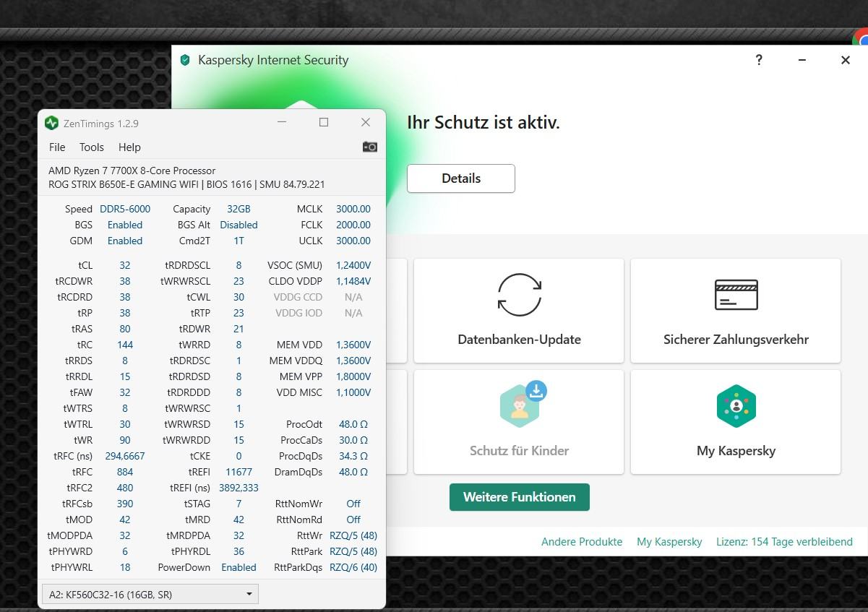Click the Sicherer Zahlungsverkehr card icon
Screen dimensions: 868x612
coord(736,295)
